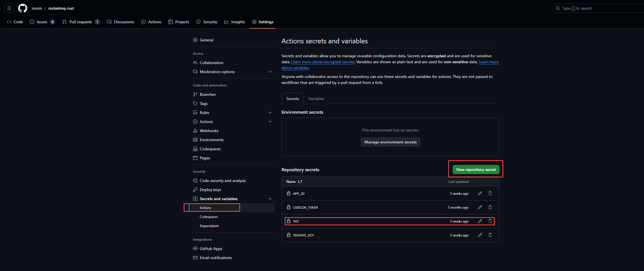
Task: Click the delete icon for PRIVATE_KEY
Action: (x=490, y=235)
